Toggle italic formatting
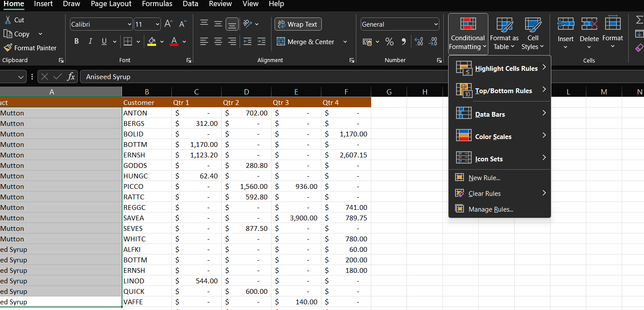644x310 pixels. click(x=90, y=41)
